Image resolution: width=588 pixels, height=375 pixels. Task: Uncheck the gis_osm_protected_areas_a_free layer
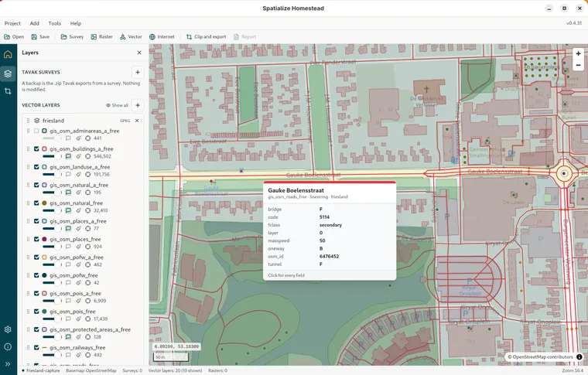(x=36, y=329)
